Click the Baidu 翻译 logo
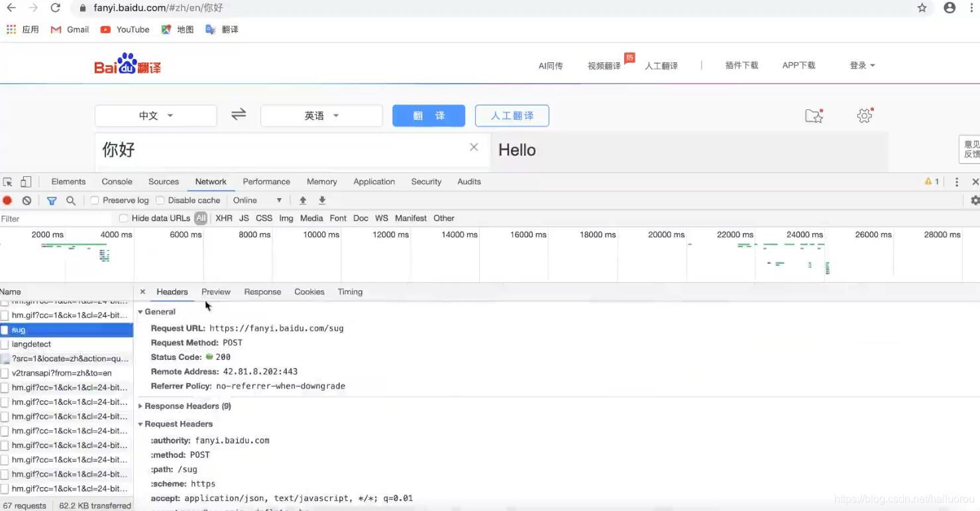 [127, 65]
